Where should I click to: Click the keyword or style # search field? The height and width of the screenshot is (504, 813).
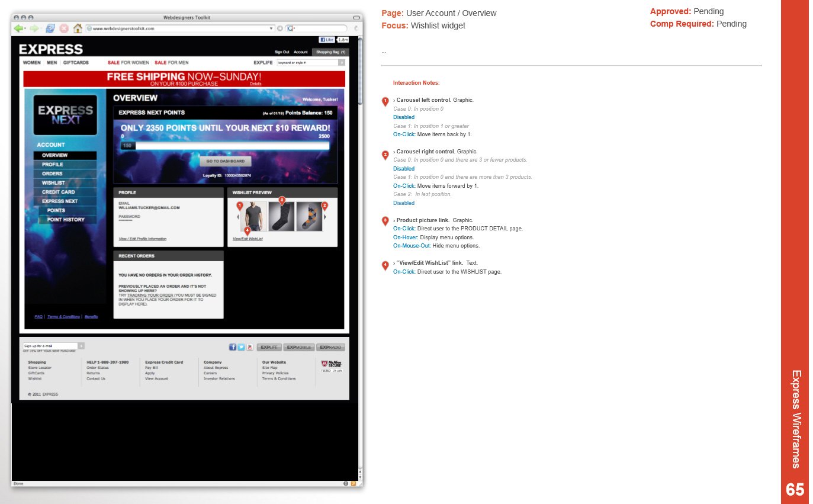[x=307, y=62]
